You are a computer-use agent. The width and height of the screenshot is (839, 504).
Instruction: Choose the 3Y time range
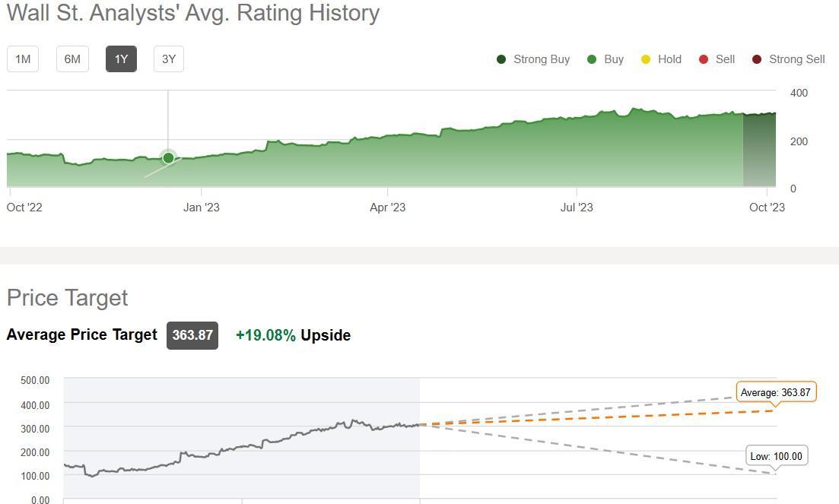coord(168,59)
